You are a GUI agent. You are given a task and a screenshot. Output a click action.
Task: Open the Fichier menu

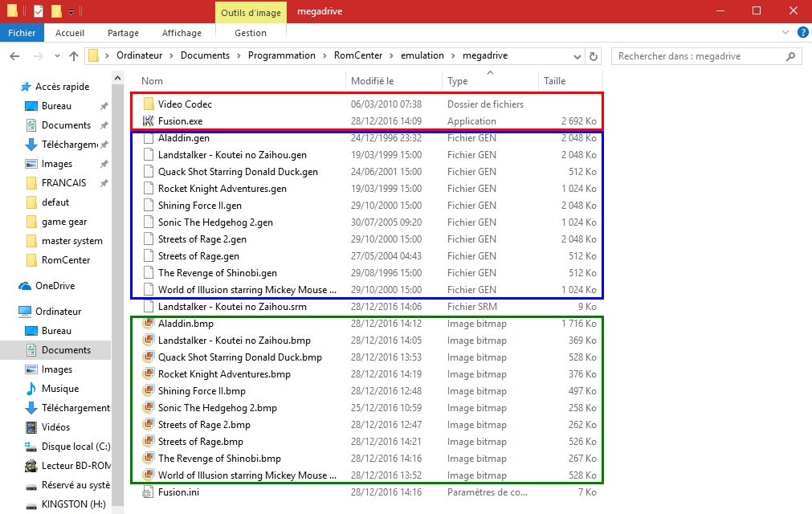pyautogui.click(x=22, y=33)
